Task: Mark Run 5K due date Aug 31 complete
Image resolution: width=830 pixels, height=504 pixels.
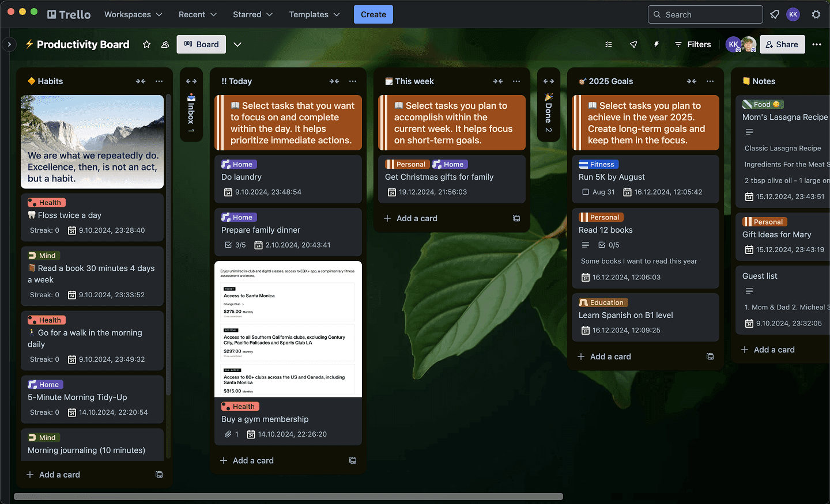Action: tap(586, 192)
